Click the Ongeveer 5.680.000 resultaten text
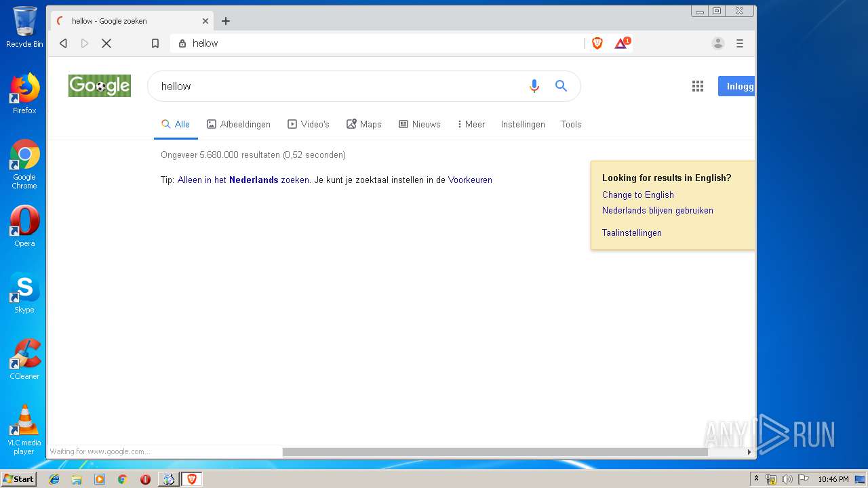The image size is (868, 488). pyautogui.click(x=253, y=155)
